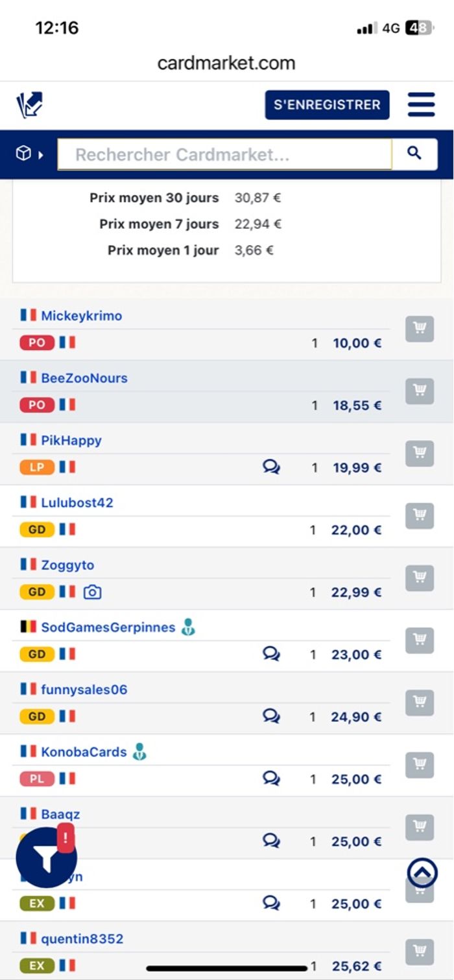Add BeeZooNours' 18,55 € offer to cart
The height and width of the screenshot is (980, 454).
[420, 391]
